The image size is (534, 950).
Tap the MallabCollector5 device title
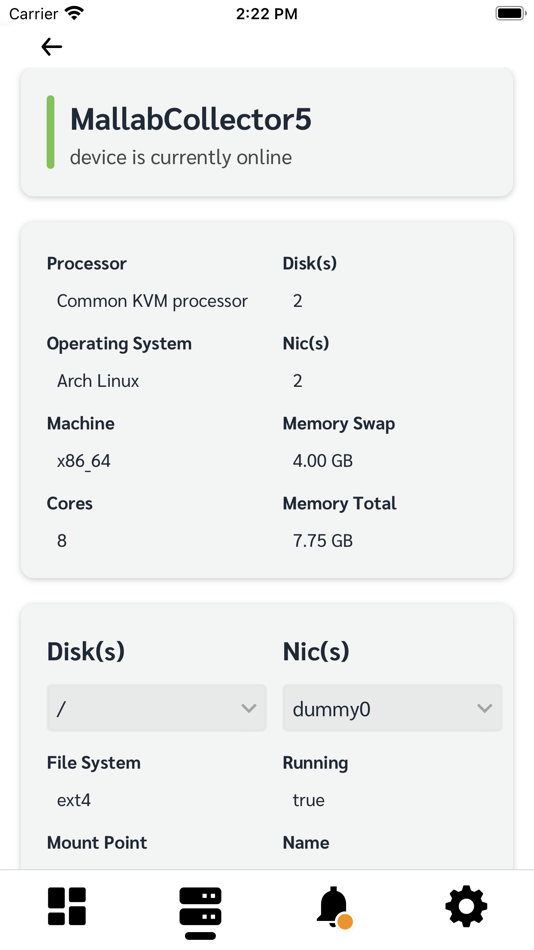pyautogui.click(x=191, y=119)
